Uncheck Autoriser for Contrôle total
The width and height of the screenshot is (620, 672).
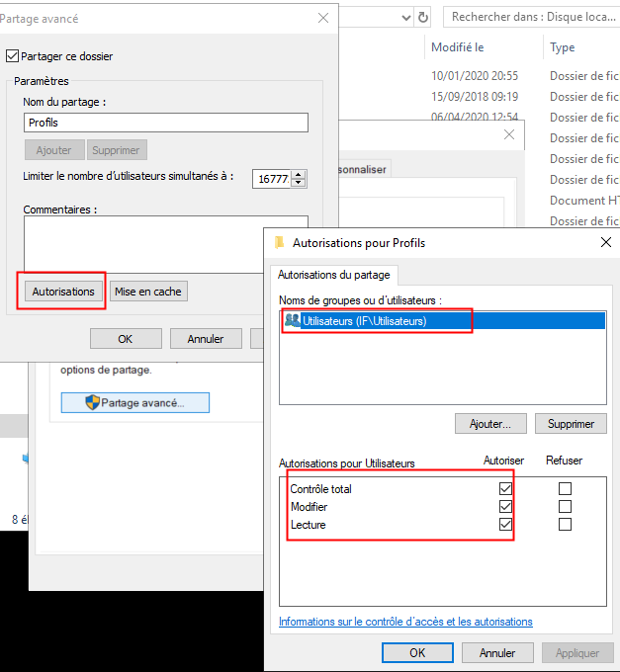[x=506, y=488]
